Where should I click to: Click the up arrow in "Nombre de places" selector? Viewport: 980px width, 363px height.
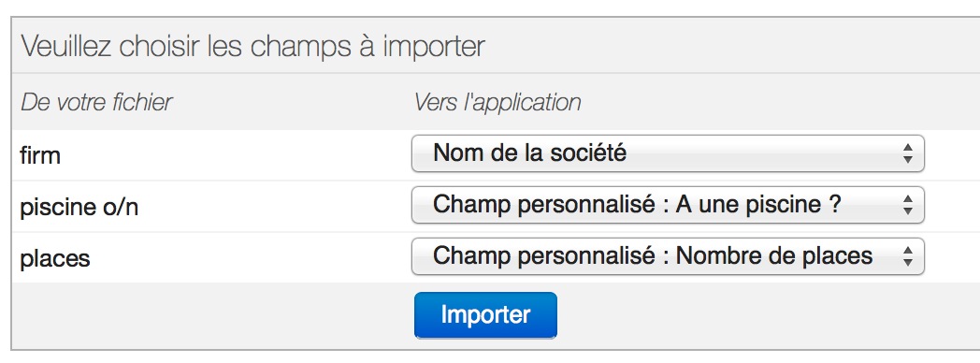[x=908, y=250]
